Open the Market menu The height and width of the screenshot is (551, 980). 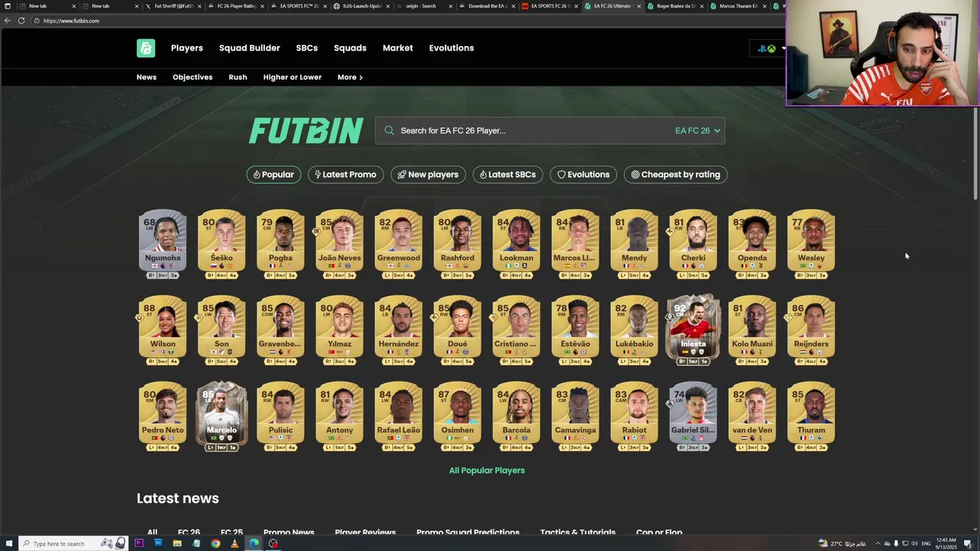(x=397, y=48)
